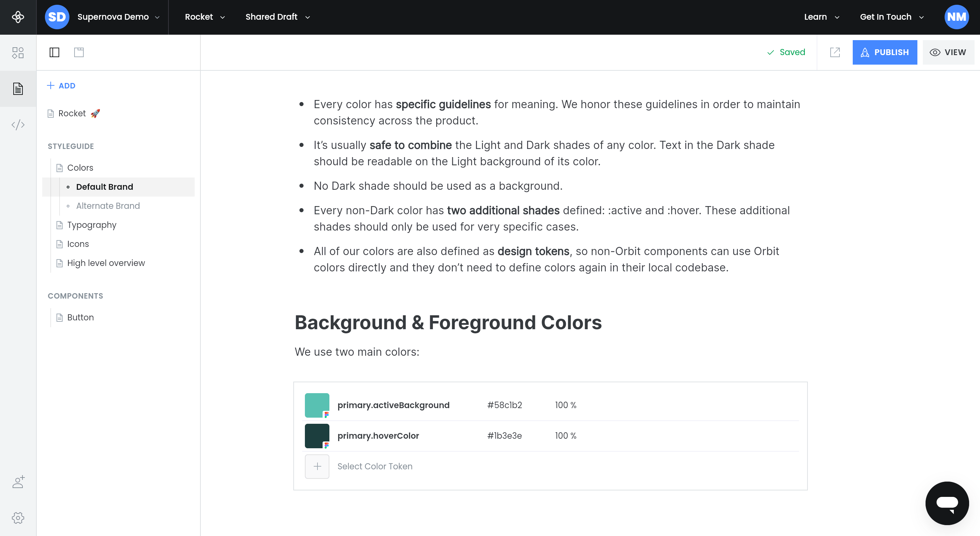Open the external link icon near Publish

click(835, 52)
